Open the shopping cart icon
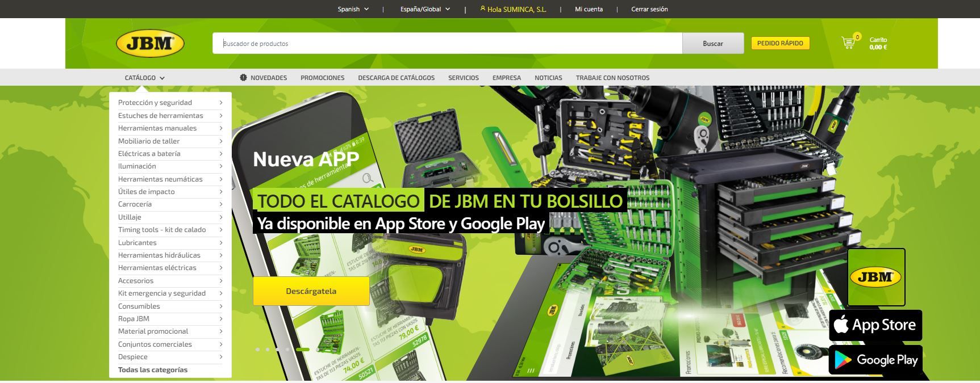The width and height of the screenshot is (980, 383). click(849, 41)
